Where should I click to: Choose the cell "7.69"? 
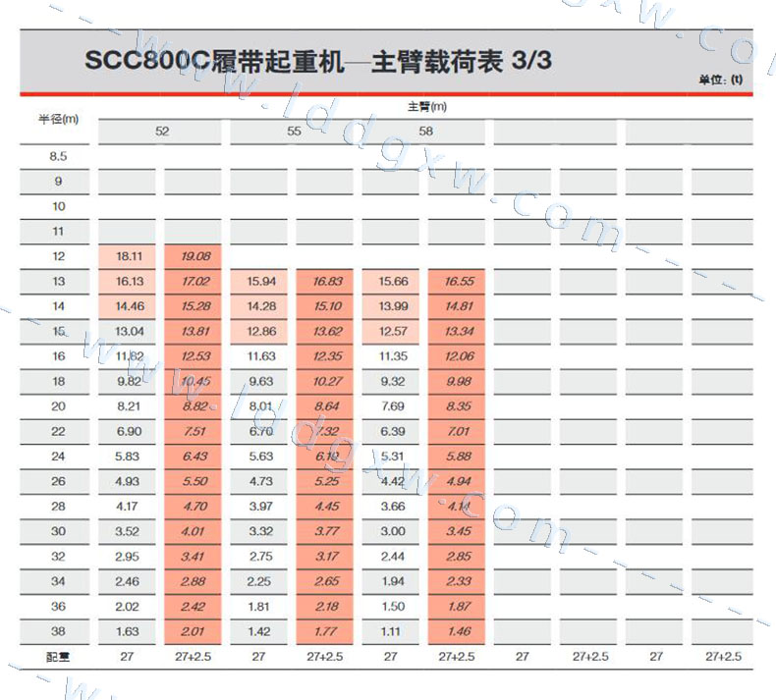(x=393, y=406)
